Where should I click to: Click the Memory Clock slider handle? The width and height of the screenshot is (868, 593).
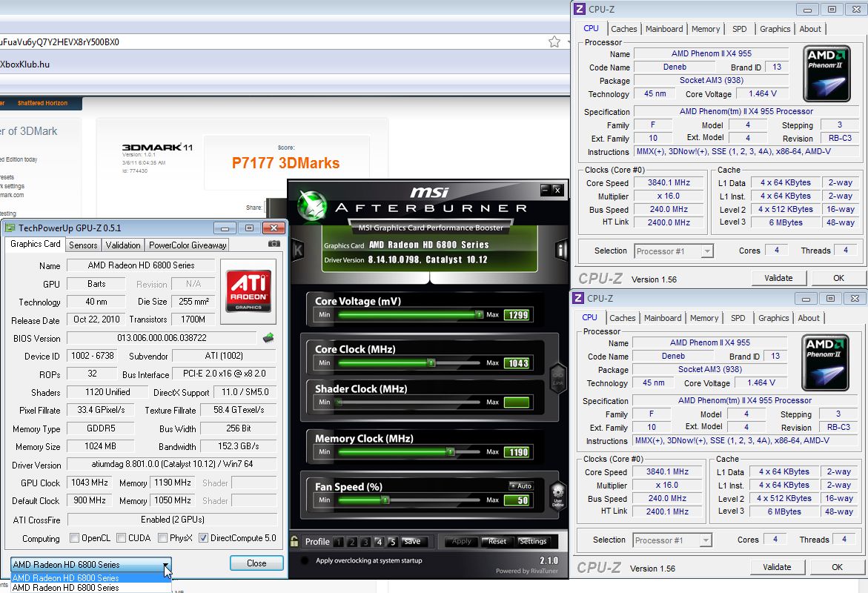tap(451, 452)
